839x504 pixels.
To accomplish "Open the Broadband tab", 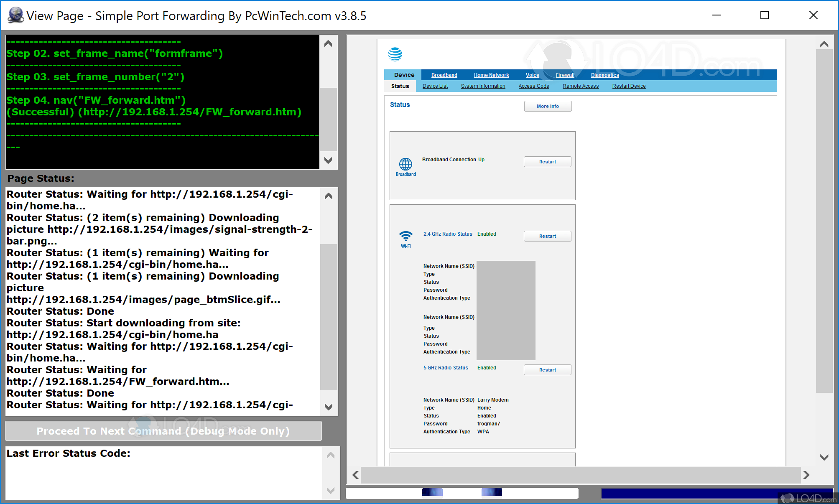I will point(444,75).
